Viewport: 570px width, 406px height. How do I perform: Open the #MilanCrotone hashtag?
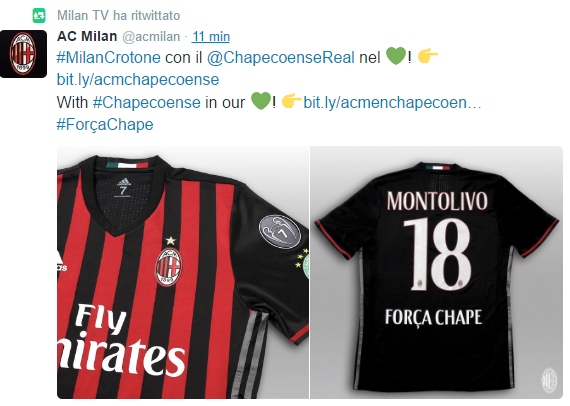point(108,57)
